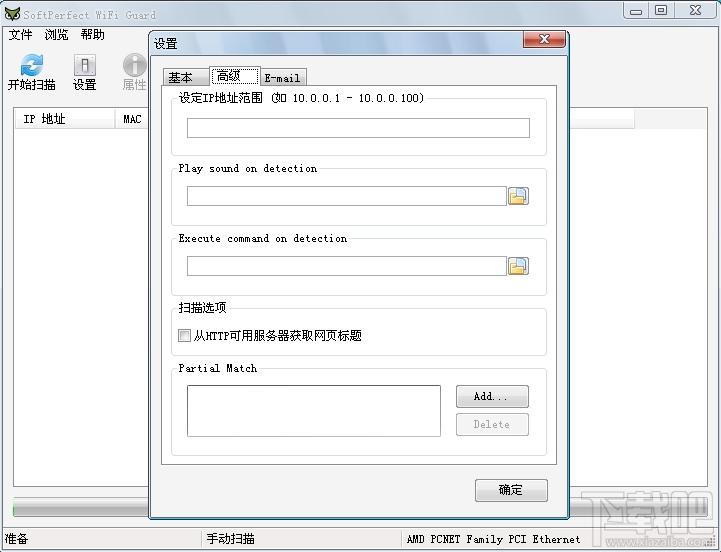Select the 高级 tab
This screenshot has width=721, height=552.
[x=235, y=76]
